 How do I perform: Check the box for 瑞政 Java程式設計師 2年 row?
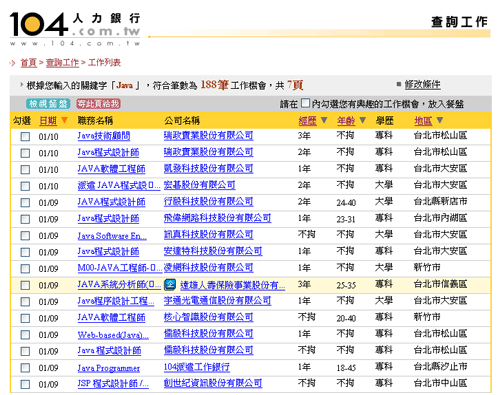coord(25,153)
